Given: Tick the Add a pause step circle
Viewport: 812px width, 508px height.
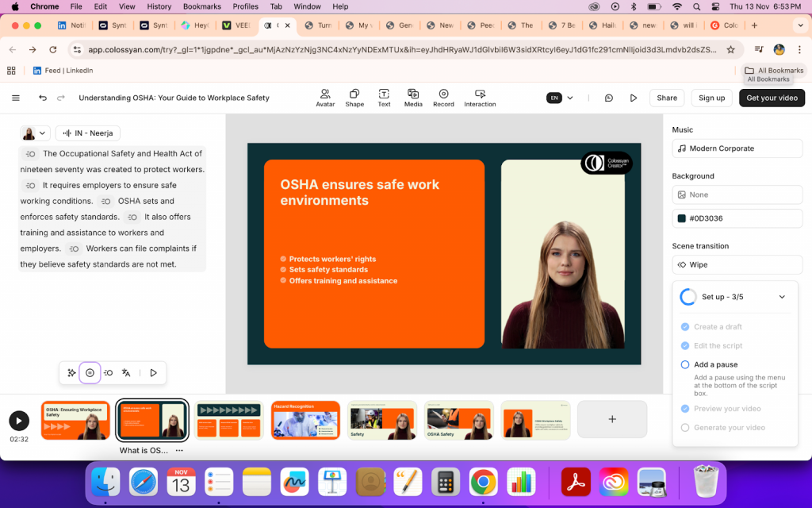Looking at the screenshot, I should [685, 365].
